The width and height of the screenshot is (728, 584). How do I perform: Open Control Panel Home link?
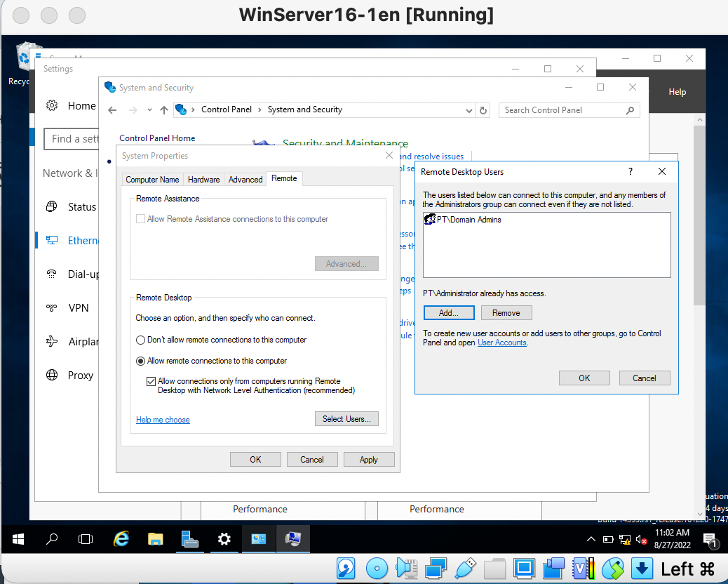tap(157, 138)
